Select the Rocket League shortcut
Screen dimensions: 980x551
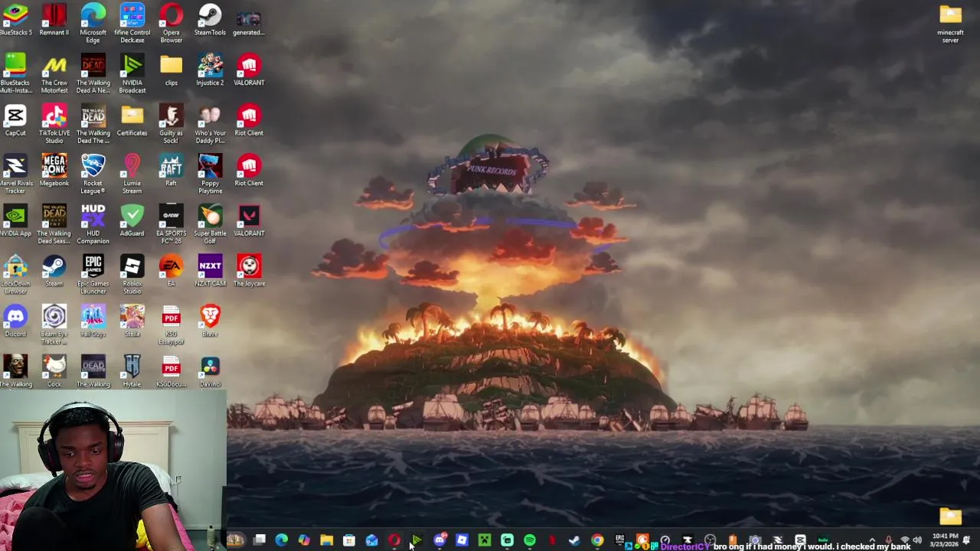93,174
